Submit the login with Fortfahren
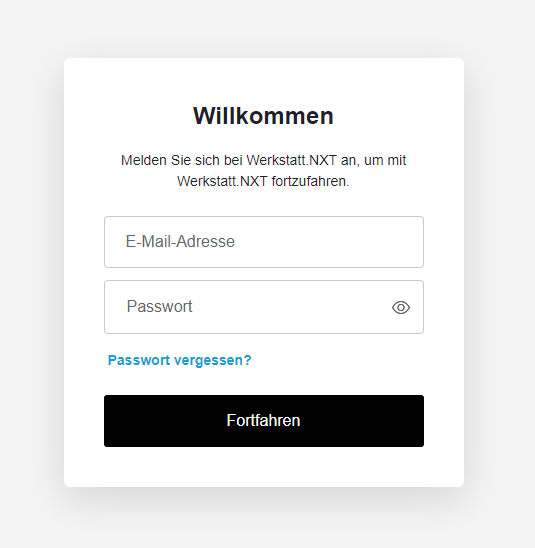535x548 pixels. (264, 421)
